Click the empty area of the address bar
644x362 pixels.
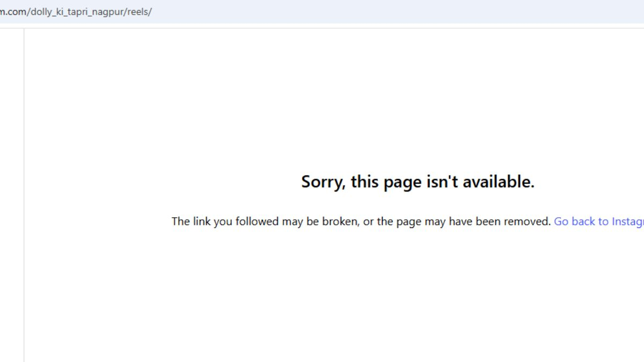point(397,12)
